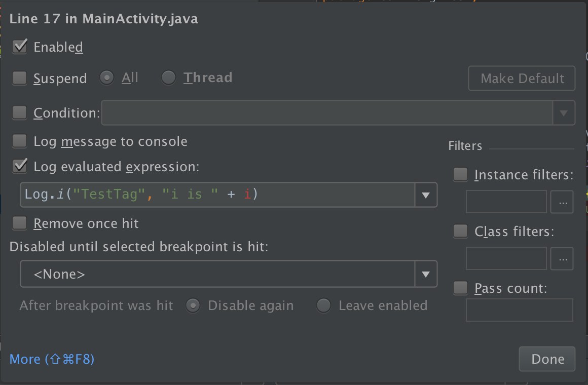Click the logged expression field containing Log.i
Image resolution: width=588 pixels, height=385 pixels.
218,195
